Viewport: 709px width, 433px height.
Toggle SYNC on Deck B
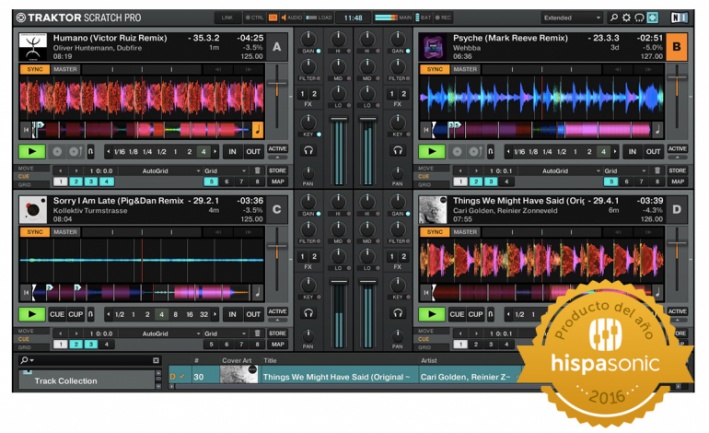[x=435, y=69]
